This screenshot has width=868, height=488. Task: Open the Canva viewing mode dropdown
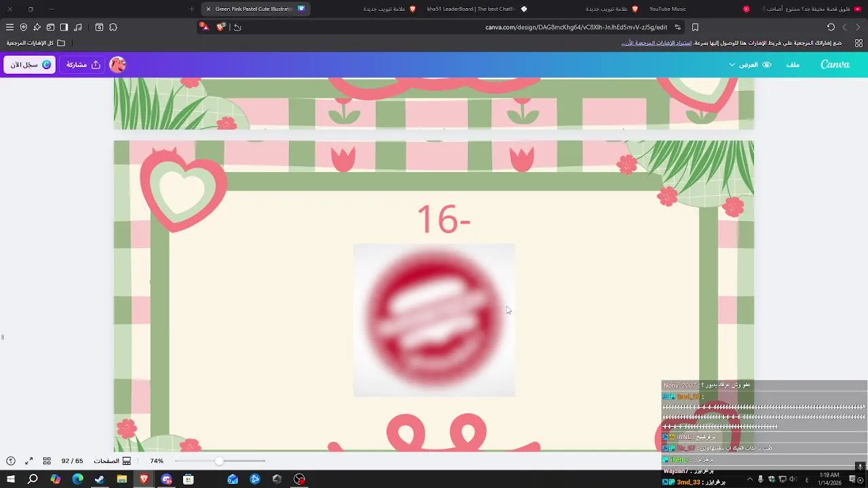[750, 64]
